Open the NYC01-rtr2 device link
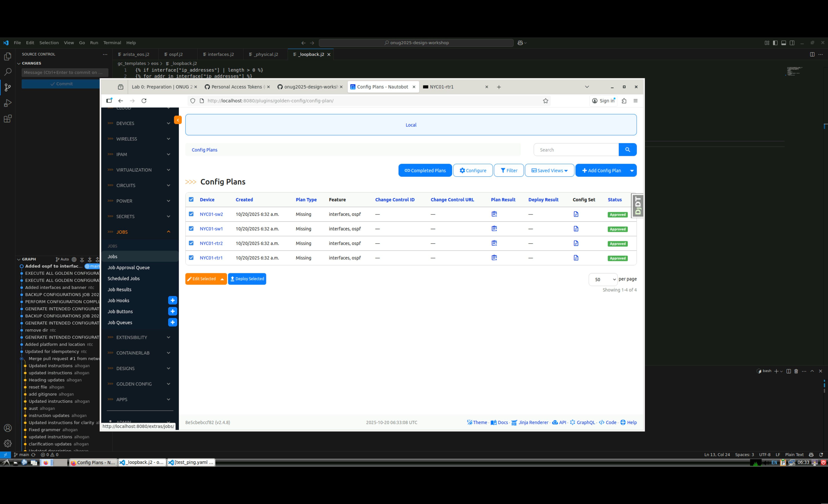Viewport: 828px width, 504px height. 211,243
